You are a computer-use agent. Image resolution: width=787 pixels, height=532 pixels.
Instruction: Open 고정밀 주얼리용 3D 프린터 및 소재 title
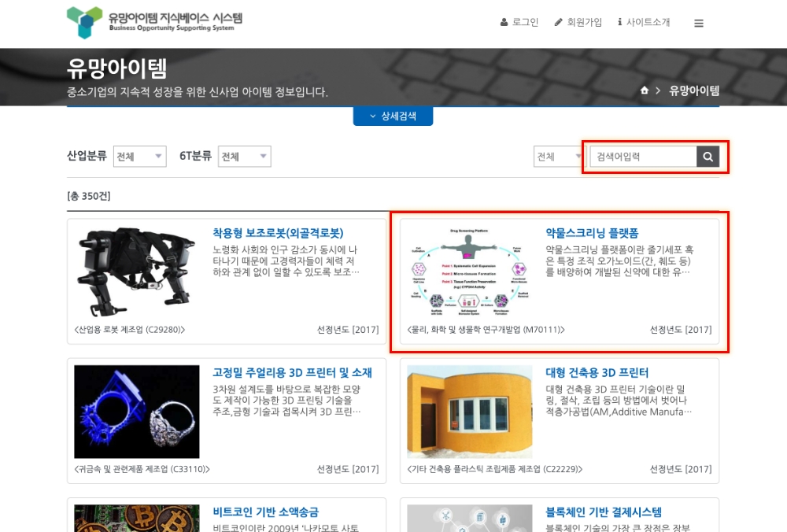292,372
